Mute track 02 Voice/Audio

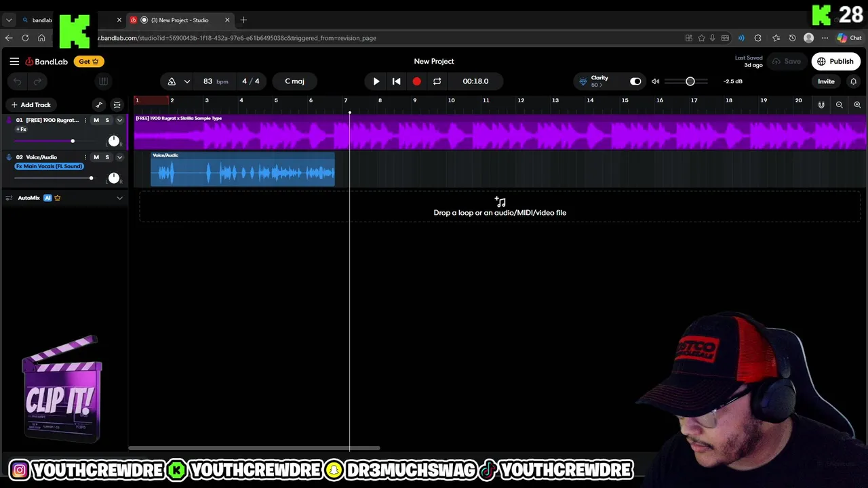click(x=96, y=157)
